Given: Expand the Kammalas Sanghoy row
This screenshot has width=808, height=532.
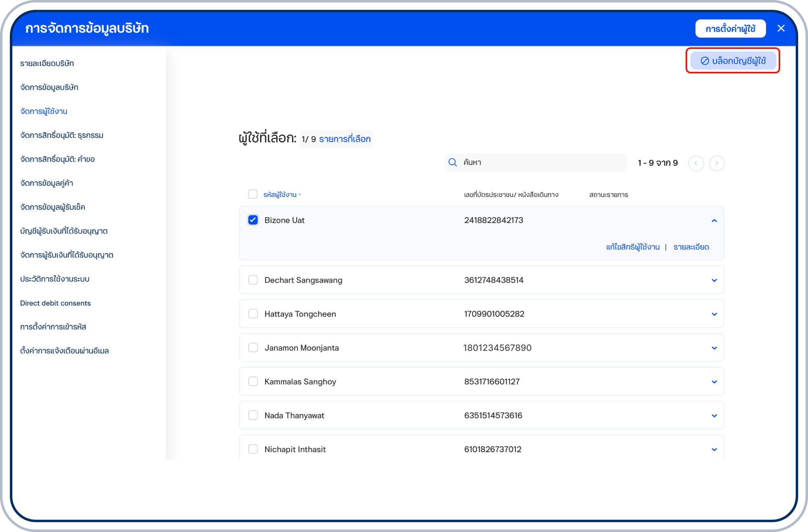Looking at the screenshot, I should click(714, 382).
